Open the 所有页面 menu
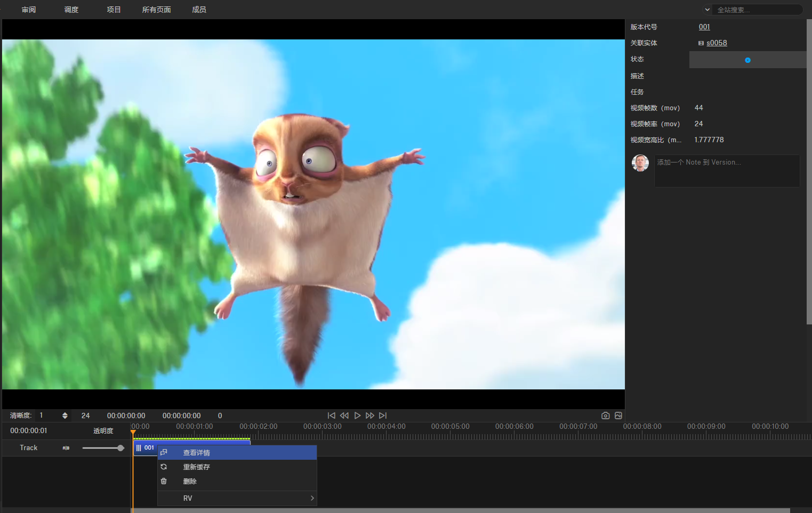This screenshot has height=513, width=812. tap(157, 10)
